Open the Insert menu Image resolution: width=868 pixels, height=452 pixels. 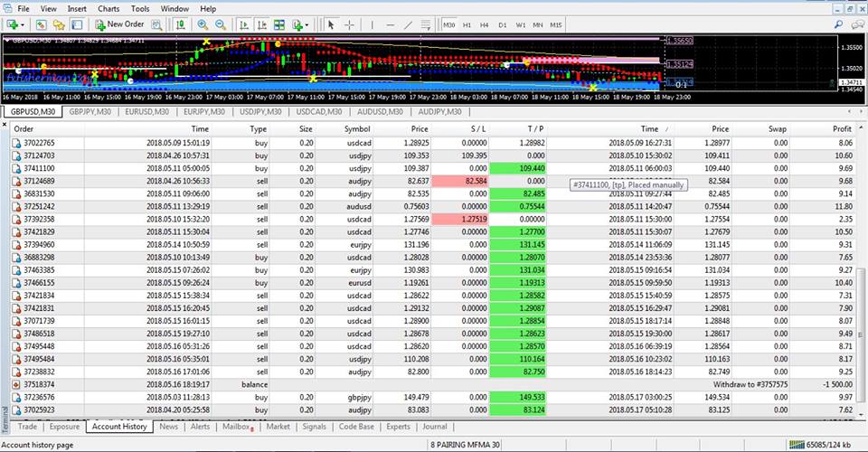pos(77,9)
